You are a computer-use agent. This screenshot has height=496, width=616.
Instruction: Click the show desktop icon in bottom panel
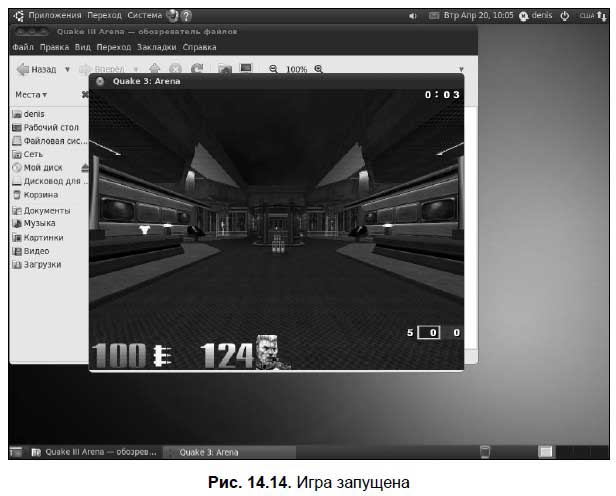click(17, 452)
